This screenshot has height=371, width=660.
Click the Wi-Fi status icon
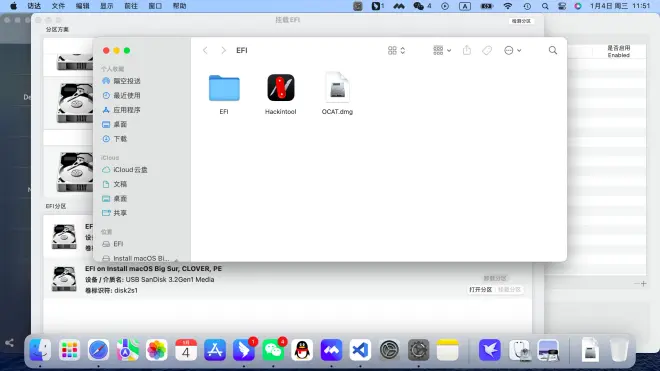(508, 6)
